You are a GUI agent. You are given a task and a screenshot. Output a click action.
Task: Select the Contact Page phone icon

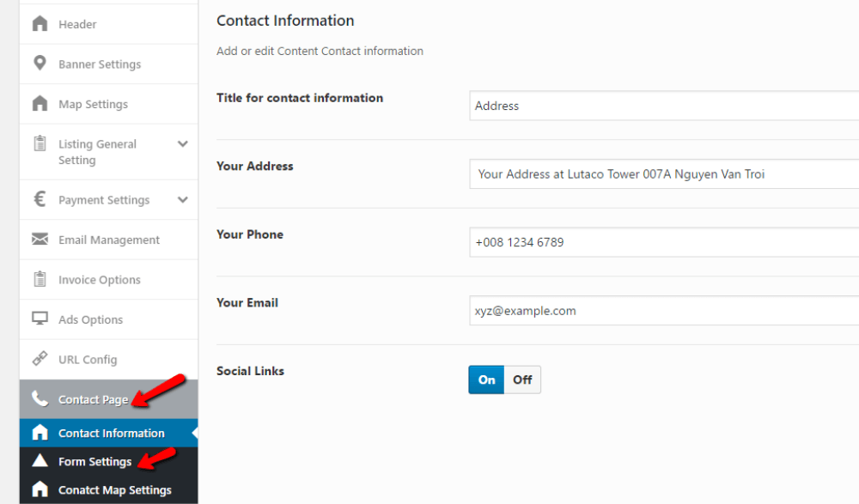pyautogui.click(x=38, y=399)
